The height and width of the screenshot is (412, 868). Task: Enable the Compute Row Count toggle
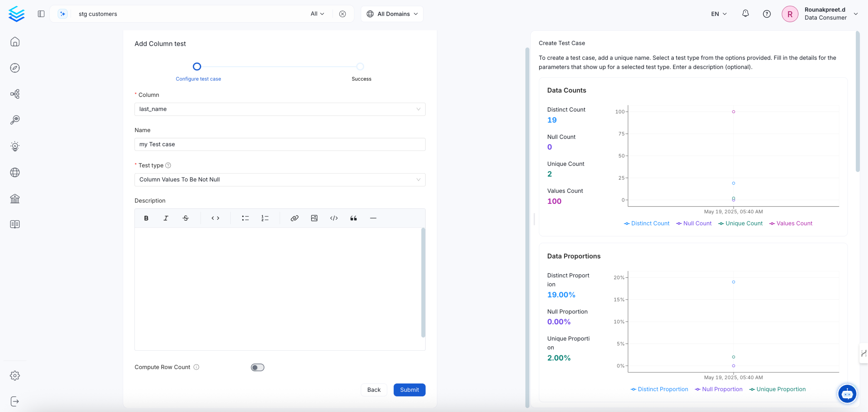pyautogui.click(x=257, y=367)
